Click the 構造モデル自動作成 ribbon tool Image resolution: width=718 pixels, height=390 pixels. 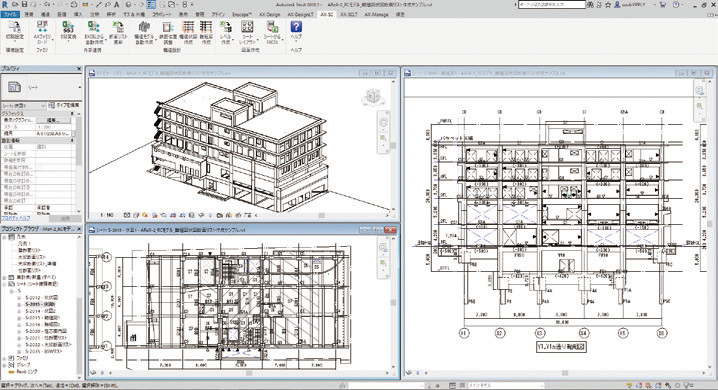click(144, 32)
